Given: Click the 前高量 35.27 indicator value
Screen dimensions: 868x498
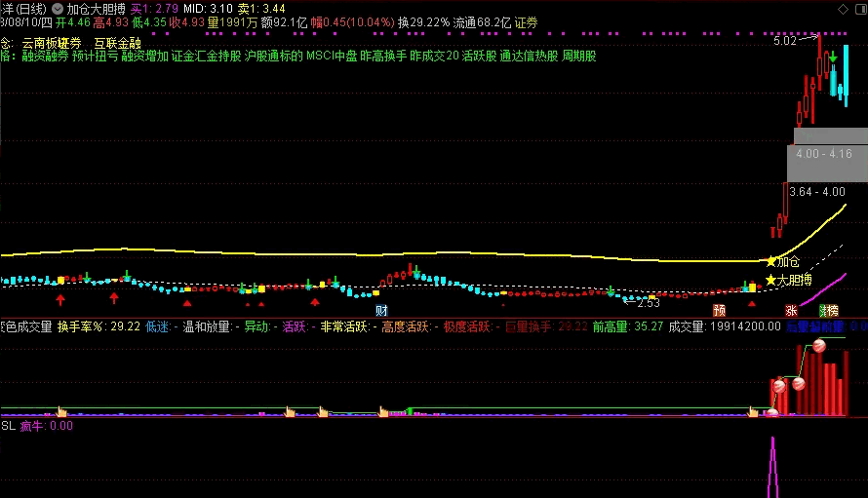Looking at the screenshot, I should [628, 326].
